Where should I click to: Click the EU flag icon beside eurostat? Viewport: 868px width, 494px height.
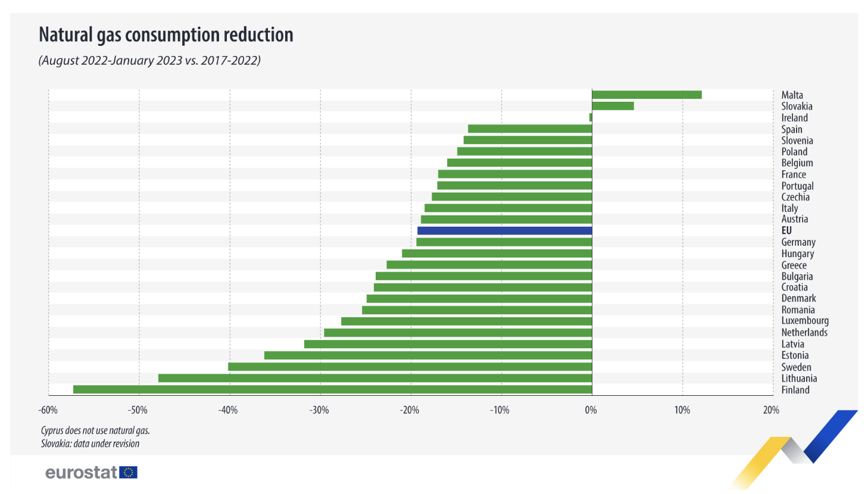(128, 472)
